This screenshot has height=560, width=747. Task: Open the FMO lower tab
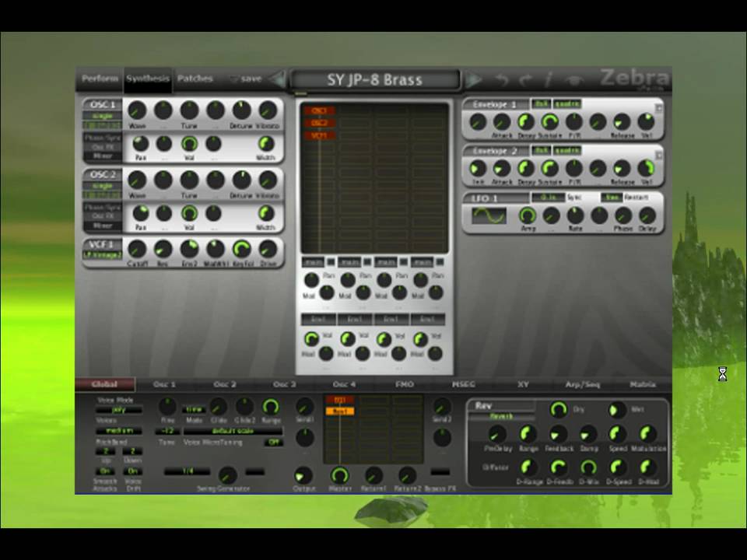pyautogui.click(x=405, y=384)
